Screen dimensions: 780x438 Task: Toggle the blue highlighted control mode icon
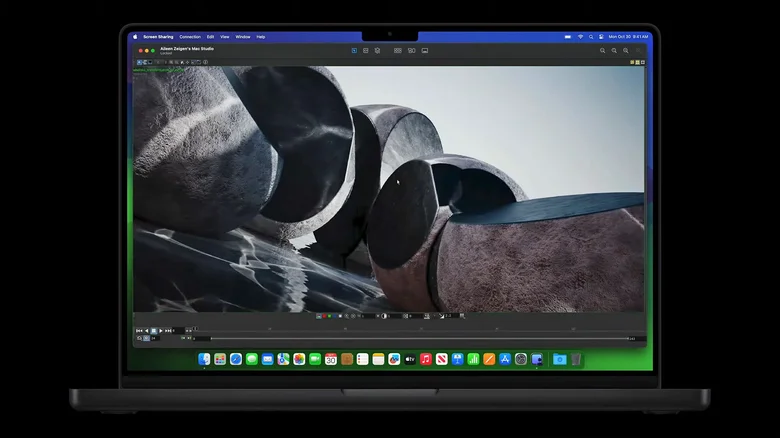(354, 50)
